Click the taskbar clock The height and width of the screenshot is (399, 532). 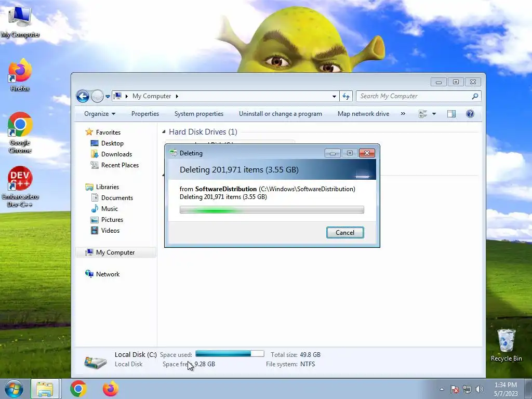[x=506, y=389]
